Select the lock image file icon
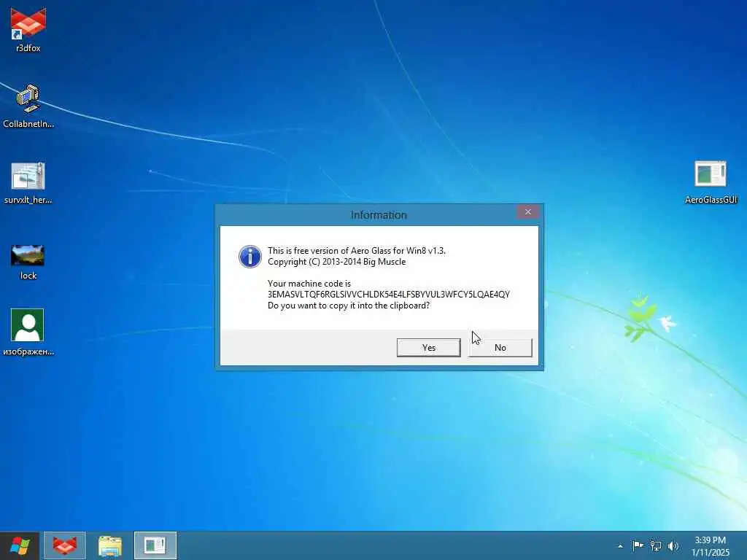This screenshot has height=560, width=747. 28,262
